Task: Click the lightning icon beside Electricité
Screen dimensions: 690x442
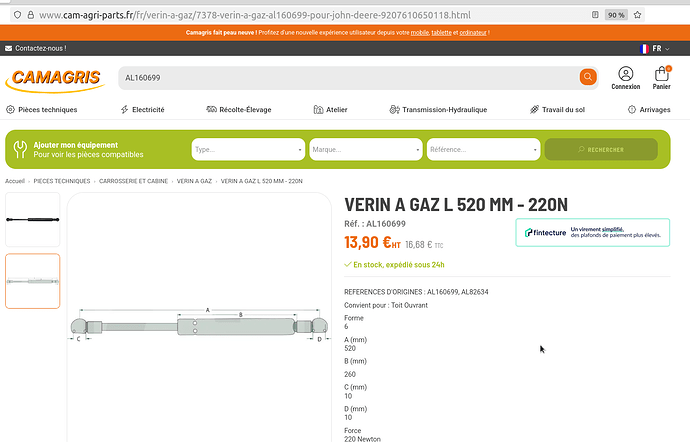Action: 125,110
